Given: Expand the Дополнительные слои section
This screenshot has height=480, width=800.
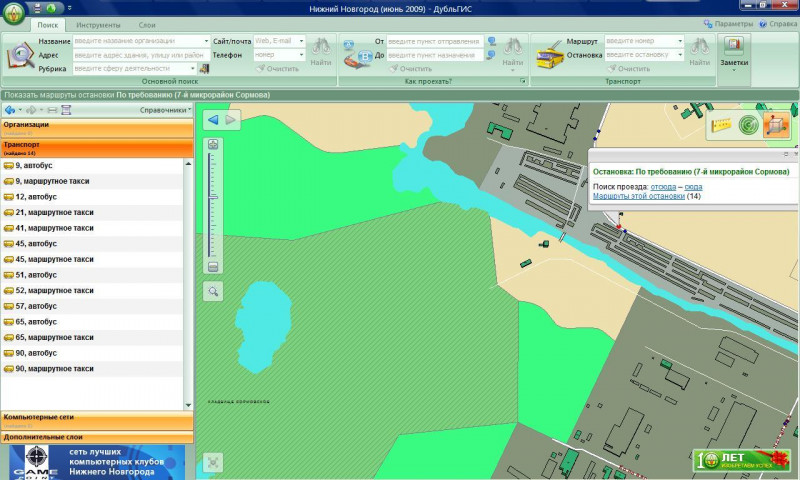Looking at the screenshot, I should [x=97, y=437].
